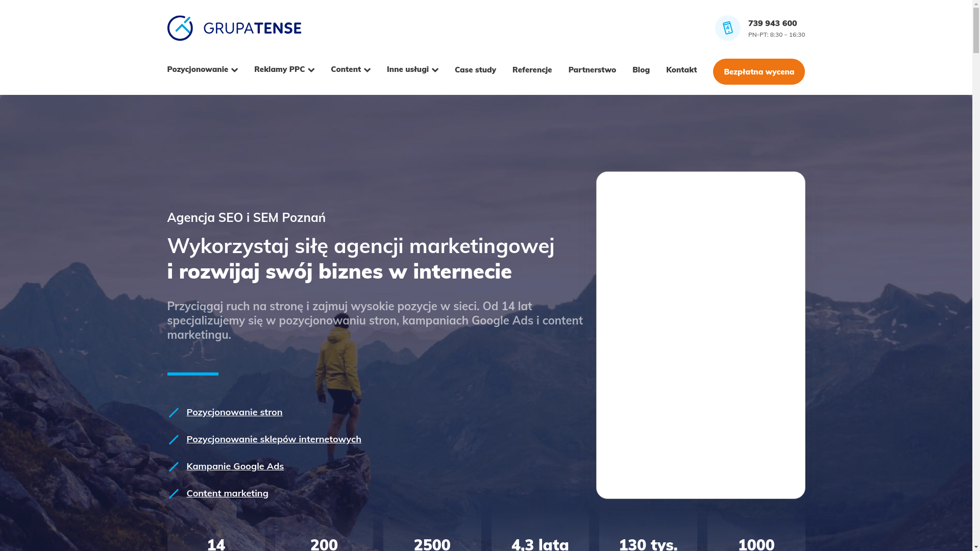980x551 pixels.
Task: Click slash icon beside Kampanie Google Ads
Action: tap(174, 466)
